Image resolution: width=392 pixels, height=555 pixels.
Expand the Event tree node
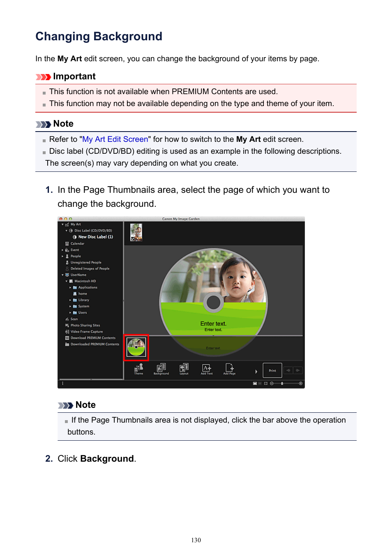pos(62,250)
